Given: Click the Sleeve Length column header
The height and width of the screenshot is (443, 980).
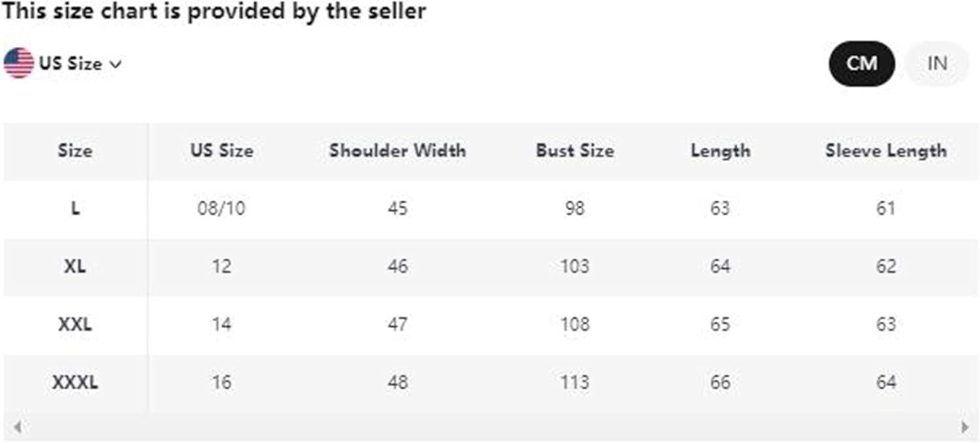Looking at the screenshot, I should (885, 151).
